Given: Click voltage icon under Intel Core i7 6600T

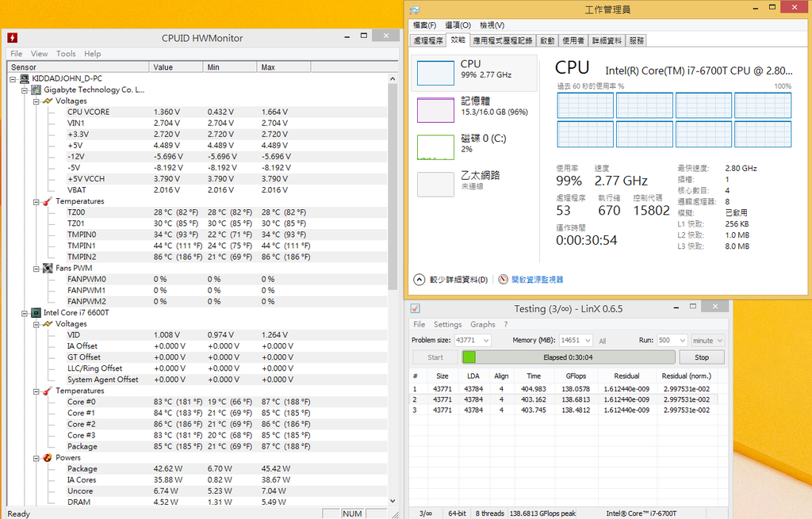Looking at the screenshot, I should click(x=47, y=324).
